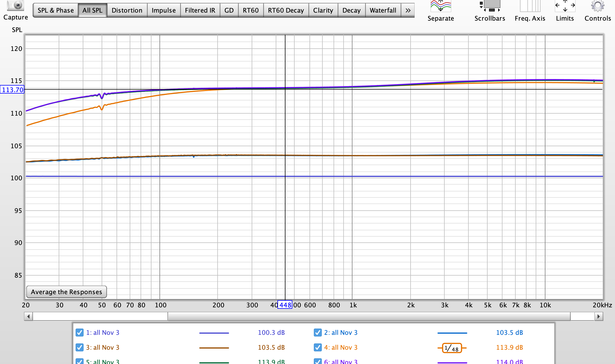615x364 pixels.
Task: Click the horizontal scrollbar thumb
Action: (x=369, y=316)
